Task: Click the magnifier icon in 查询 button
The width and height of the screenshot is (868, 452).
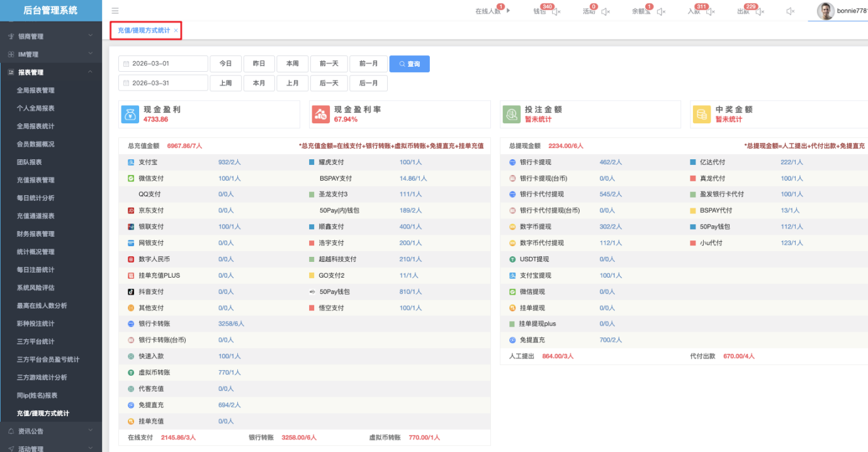Action: tap(402, 64)
